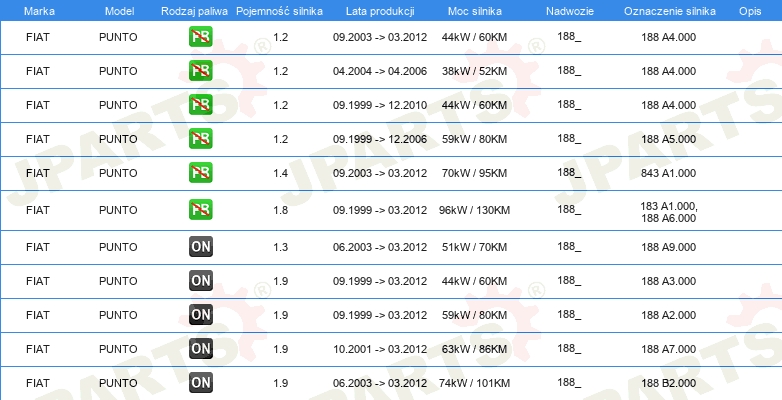
Task: Select engine code 188 A2.000
Action: click(x=668, y=315)
